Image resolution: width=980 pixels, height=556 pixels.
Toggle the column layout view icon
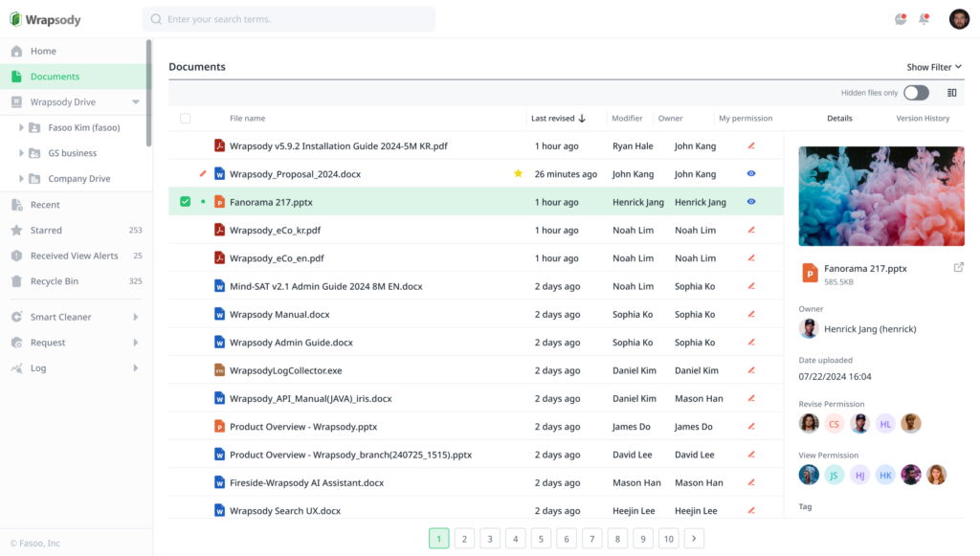(952, 93)
